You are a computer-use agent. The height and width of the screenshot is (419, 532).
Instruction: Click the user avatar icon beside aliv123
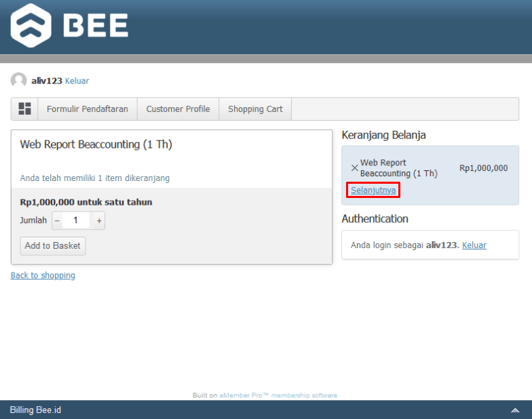[19, 80]
